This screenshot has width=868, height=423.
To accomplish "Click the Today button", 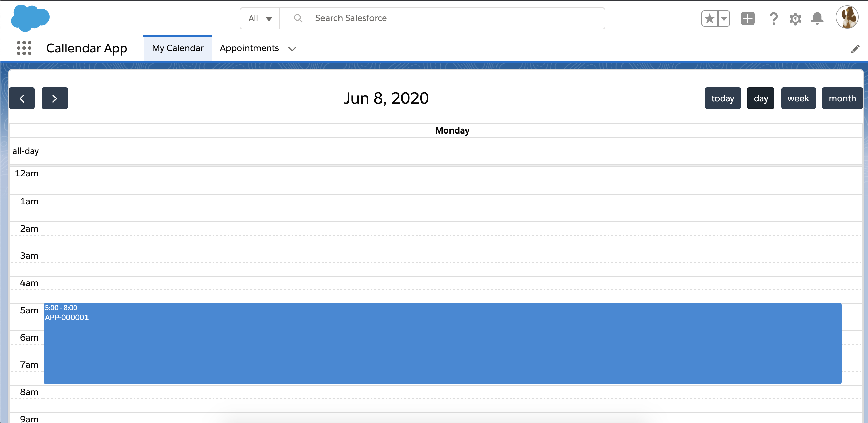I will (722, 98).
